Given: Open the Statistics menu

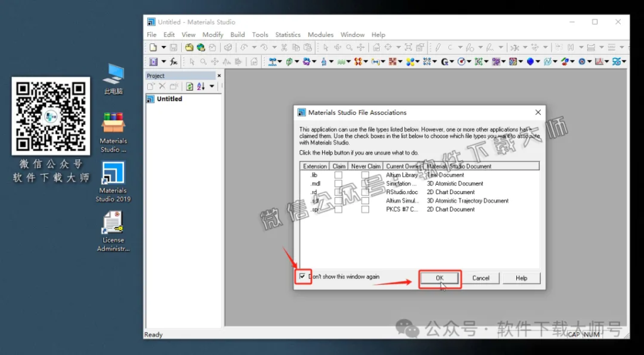Looking at the screenshot, I should (288, 35).
